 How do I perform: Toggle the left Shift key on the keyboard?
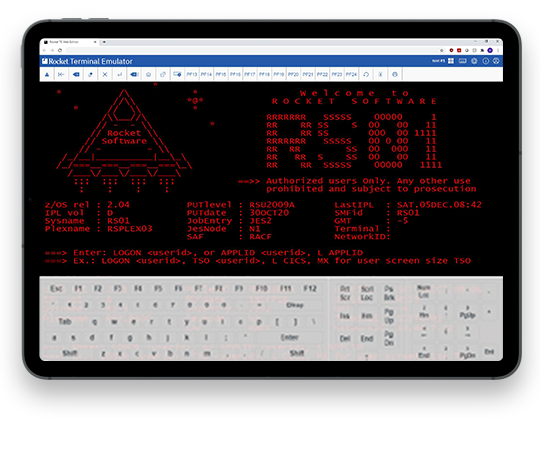tap(70, 353)
